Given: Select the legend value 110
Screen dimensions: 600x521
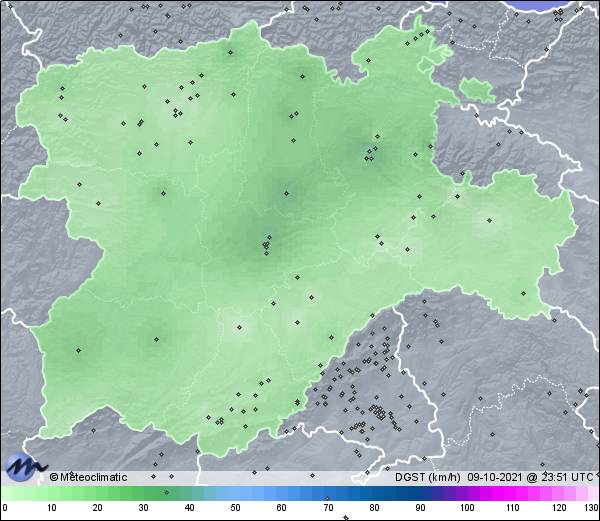Looking at the screenshot, I should point(513,508).
